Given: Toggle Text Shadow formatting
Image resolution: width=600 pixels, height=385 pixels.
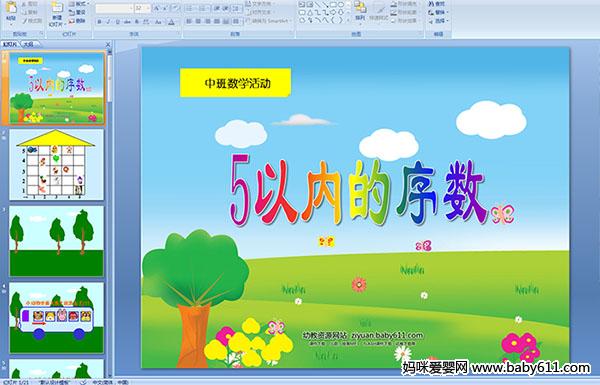Looking at the screenshot, I should coord(137,22).
